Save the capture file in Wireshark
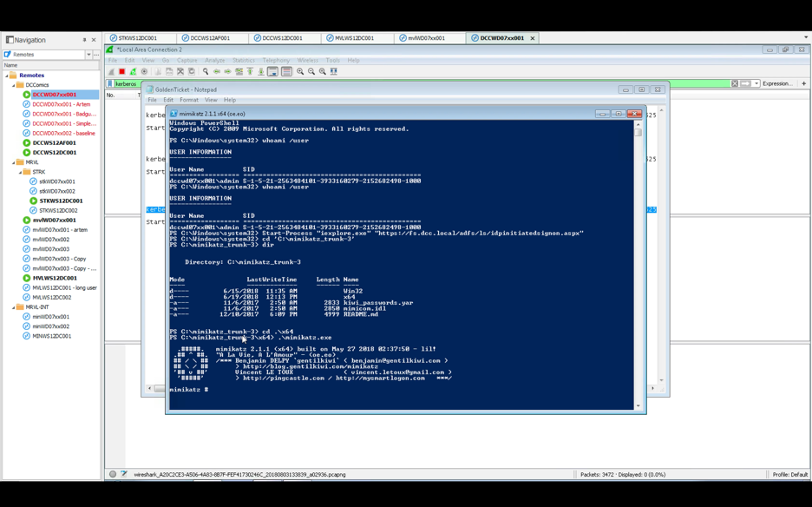Image resolution: width=812 pixels, height=507 pixels. click(169, 71)
